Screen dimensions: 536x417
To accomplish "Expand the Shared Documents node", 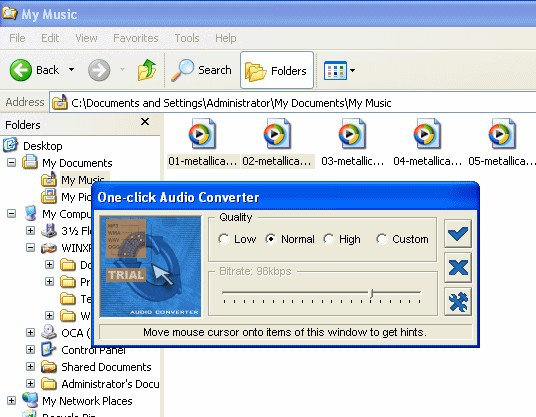I will tap(30, 366).
